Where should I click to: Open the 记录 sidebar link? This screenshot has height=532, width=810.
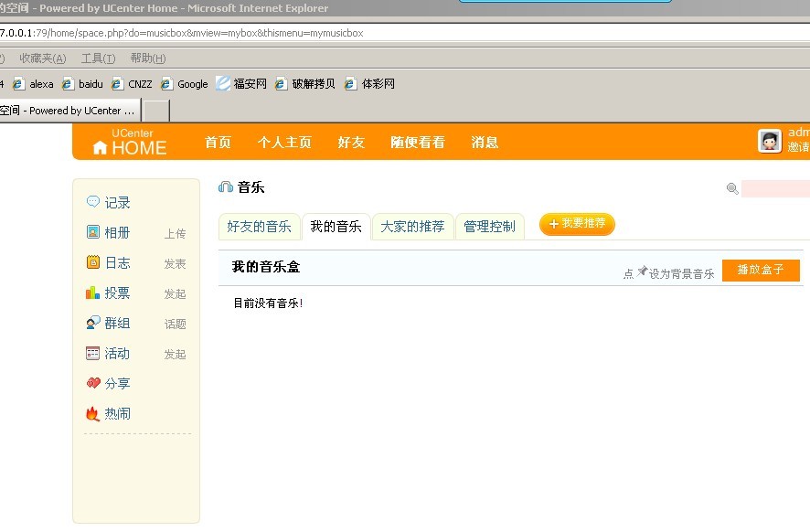click(117, 202)
